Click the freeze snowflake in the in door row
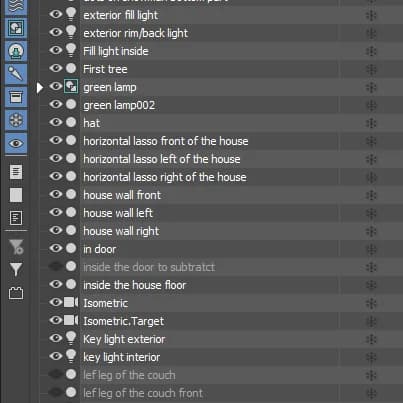This screenshot has height=403, width=403. click(x=371, y=249)
